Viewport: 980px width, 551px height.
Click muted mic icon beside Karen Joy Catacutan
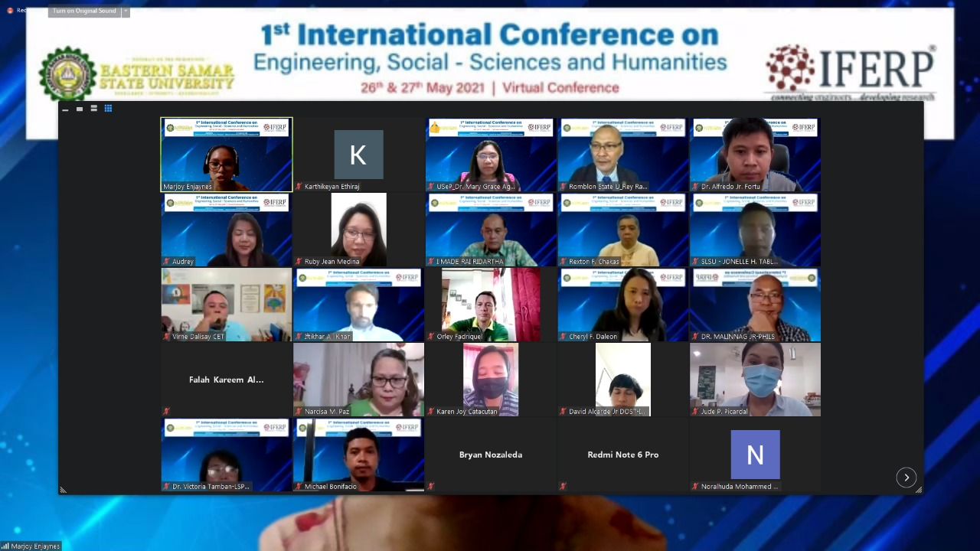click(x=431, y=412)
